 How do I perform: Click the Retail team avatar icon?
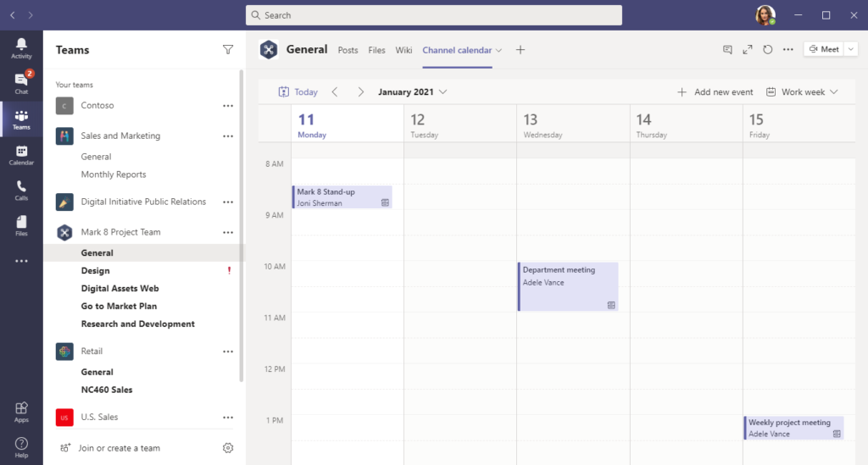pos(64,352)
